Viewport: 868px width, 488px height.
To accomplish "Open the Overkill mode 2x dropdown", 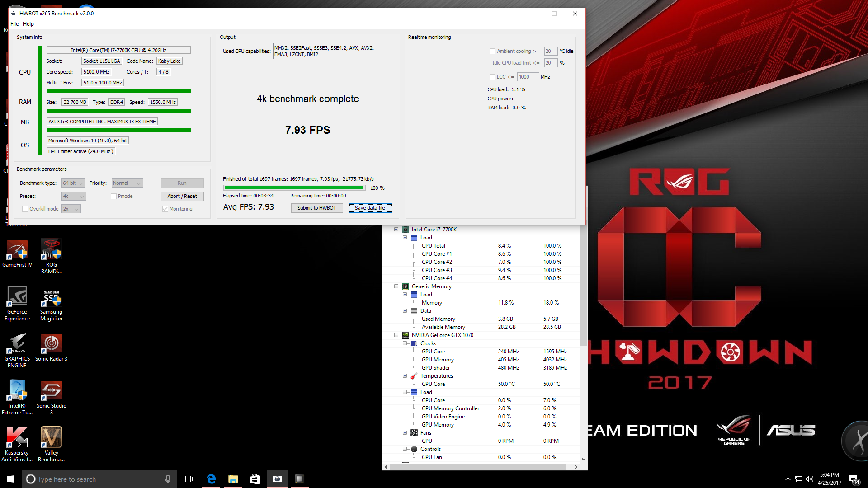I will [71, 209].
